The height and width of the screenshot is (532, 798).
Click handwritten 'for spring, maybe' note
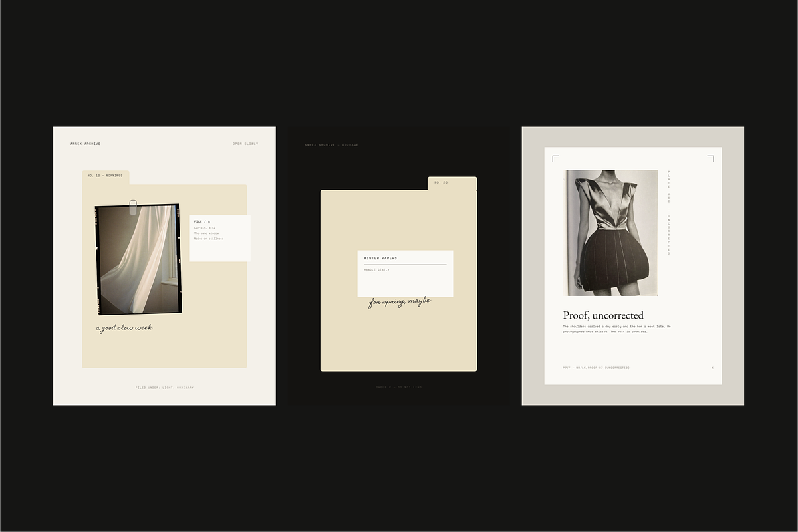pos(400,302)
